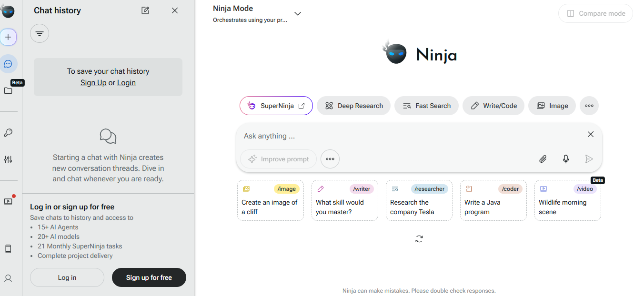Viewport: 644px width, 296px height.
Task: Click the mobile phone icon in sidebar
Action: coord(8,249)
